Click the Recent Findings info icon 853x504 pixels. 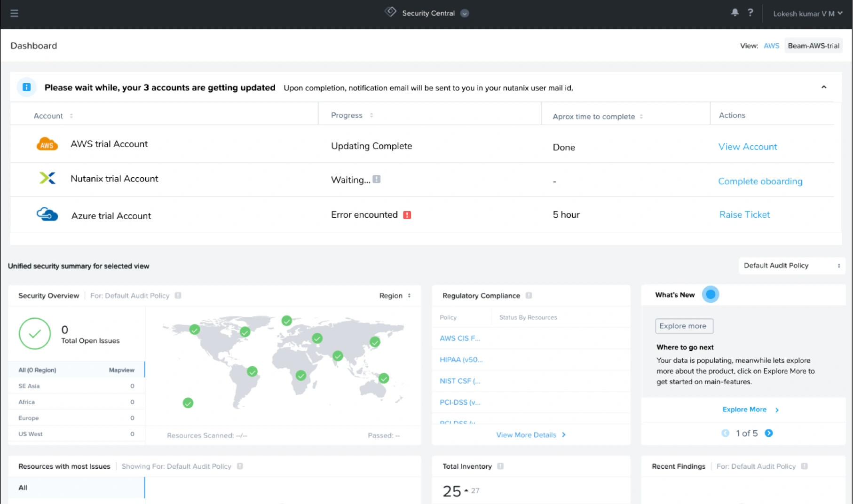pyautogui.click(x=804, y=466)
